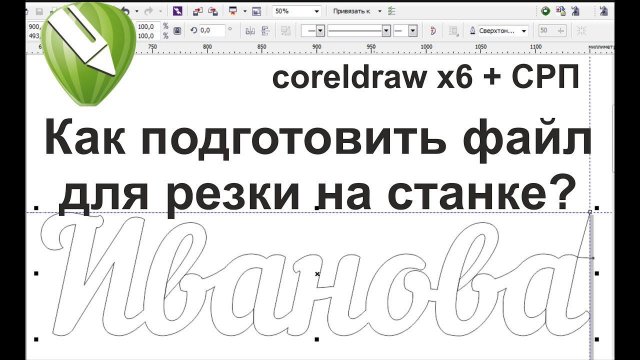Click the green round macro icon
640x360 pixels.
point(545,11)
